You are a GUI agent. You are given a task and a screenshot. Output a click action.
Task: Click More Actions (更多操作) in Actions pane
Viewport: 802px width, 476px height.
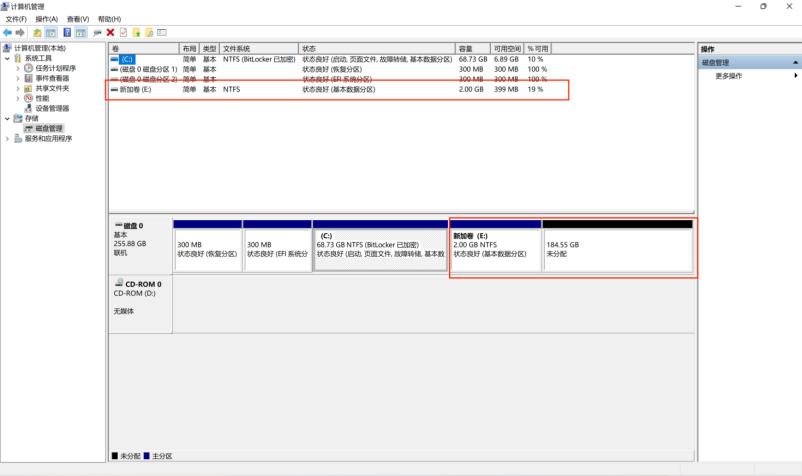point(729,76)
